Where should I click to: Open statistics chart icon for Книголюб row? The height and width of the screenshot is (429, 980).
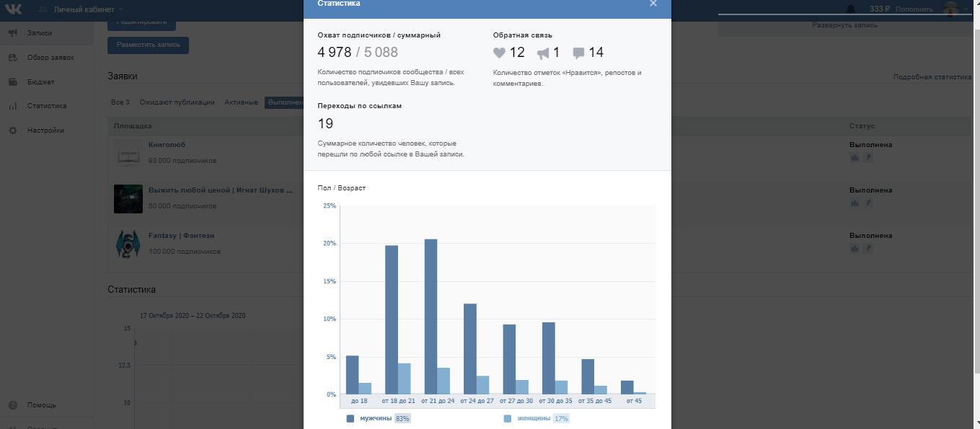[x=855, y=157]
